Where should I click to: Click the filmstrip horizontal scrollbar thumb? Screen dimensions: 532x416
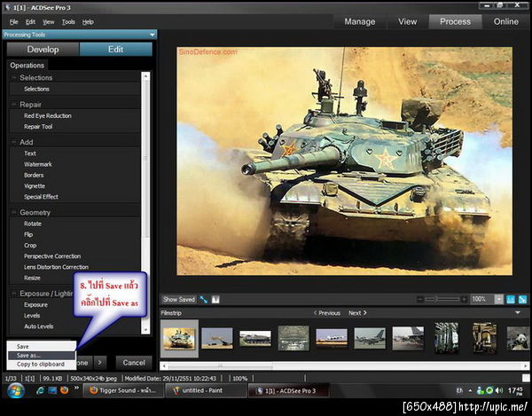coord(220,366)
